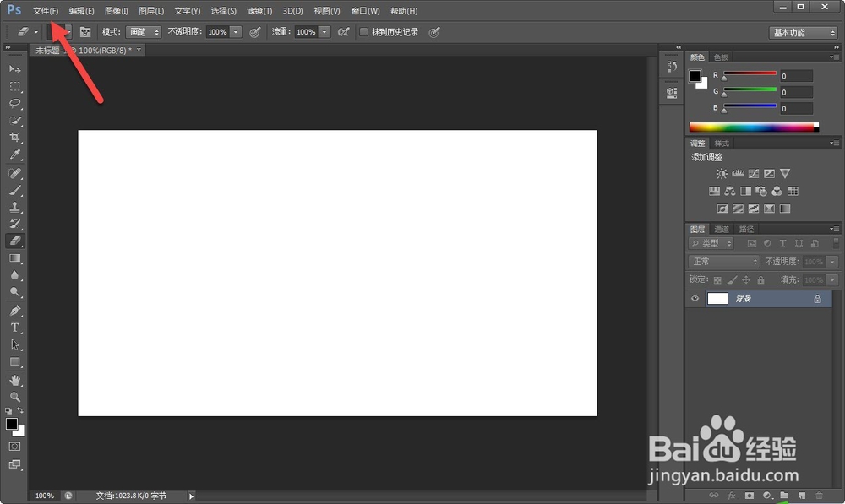Select the Rectangle shape tool
This screenshot has height=504, width=845.
14,362
